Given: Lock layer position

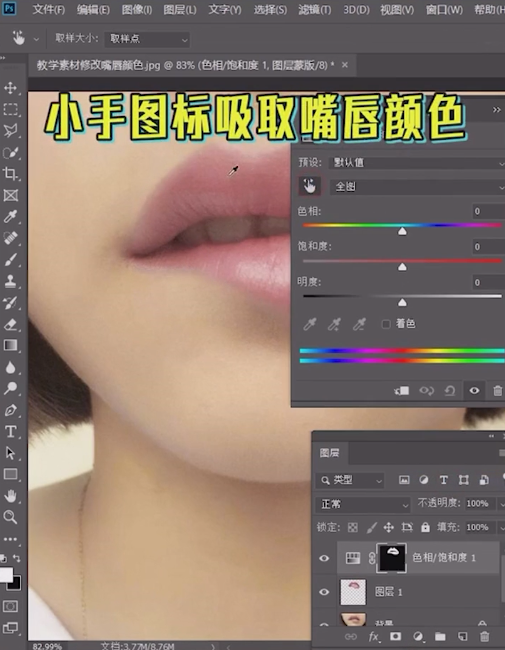Looking at the screenshot, I should pos(388,527).
